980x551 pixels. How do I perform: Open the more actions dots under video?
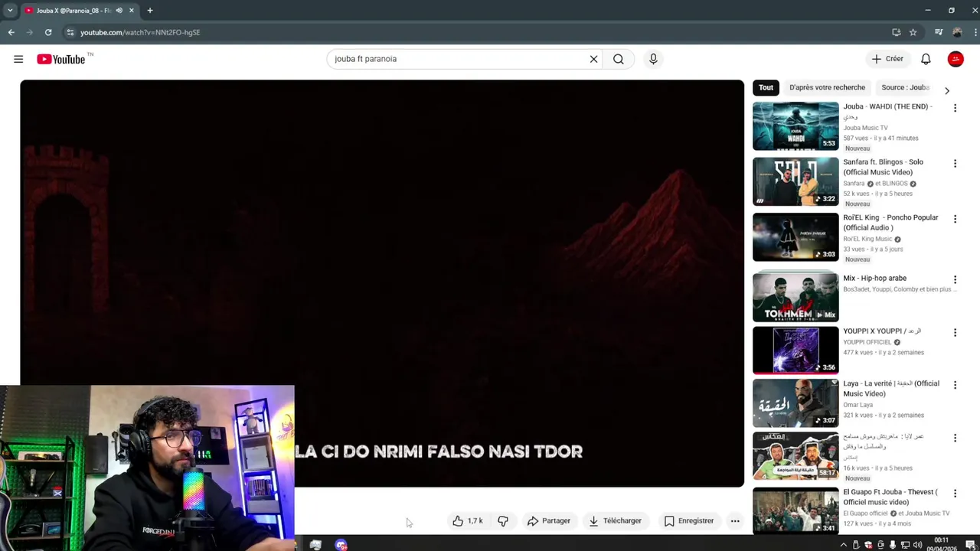pyautogui.click(x=735, y=521)
